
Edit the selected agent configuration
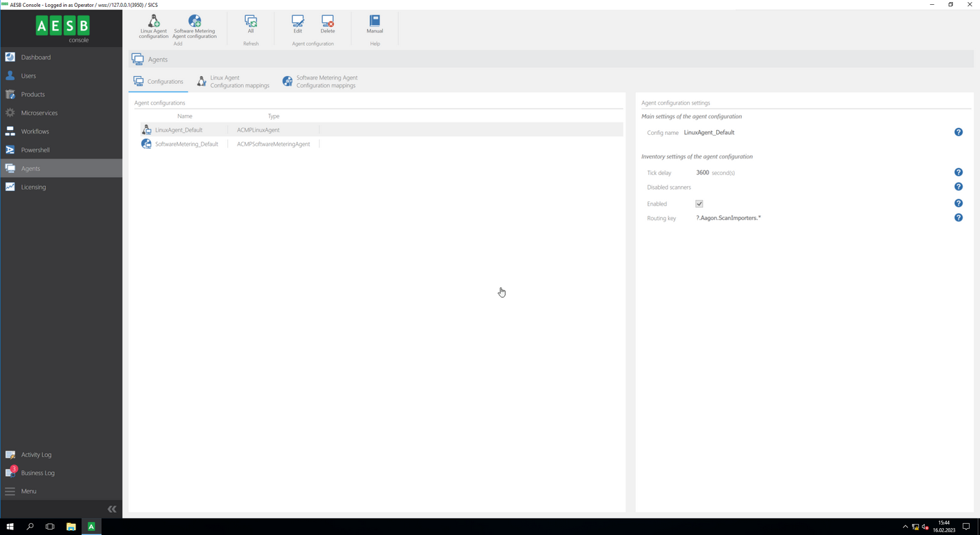pyautogui.click(x=298, y=25)
